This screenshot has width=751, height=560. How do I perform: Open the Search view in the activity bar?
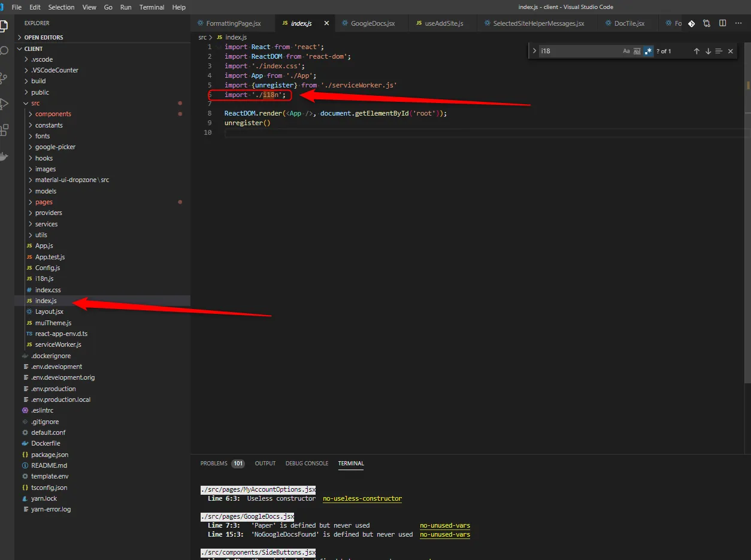coord(3,51)
